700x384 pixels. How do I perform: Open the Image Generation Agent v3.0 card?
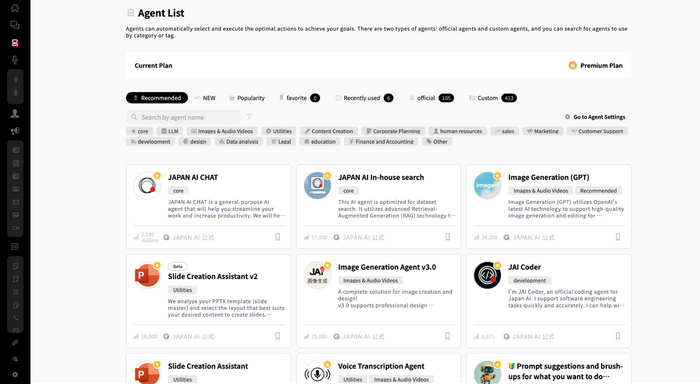pyautogui.click(x=379, y=301)
